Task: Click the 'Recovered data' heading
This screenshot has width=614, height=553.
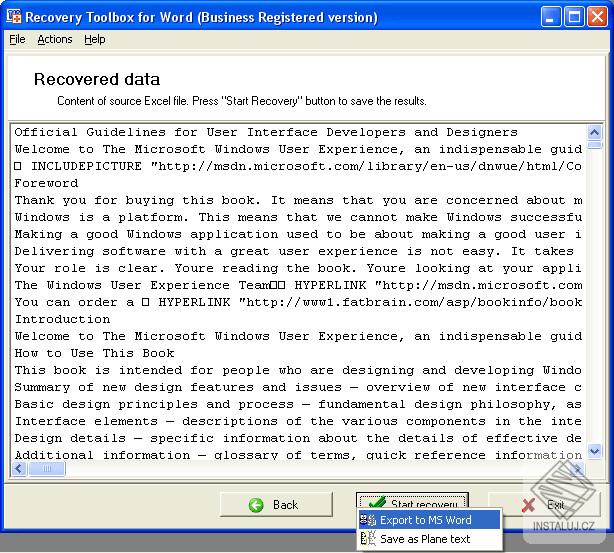Action: (97, 80)
